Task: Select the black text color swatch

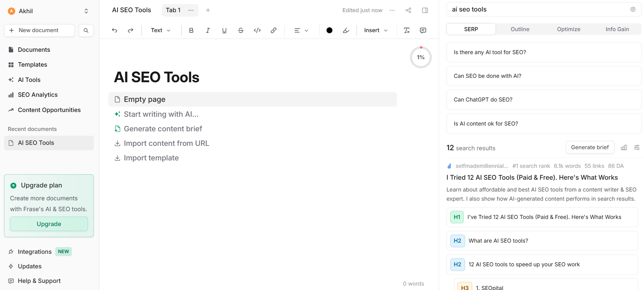Action: [x=329, y=30]
